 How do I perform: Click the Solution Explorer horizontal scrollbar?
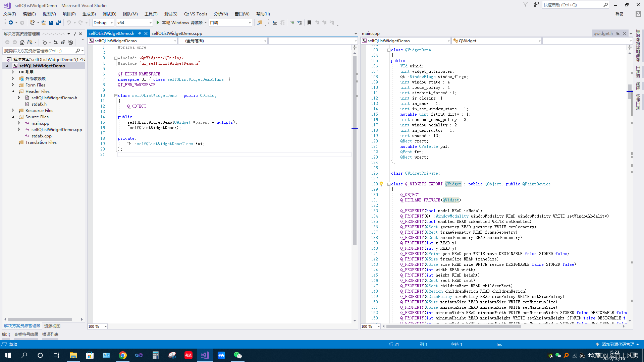point(40,319)
